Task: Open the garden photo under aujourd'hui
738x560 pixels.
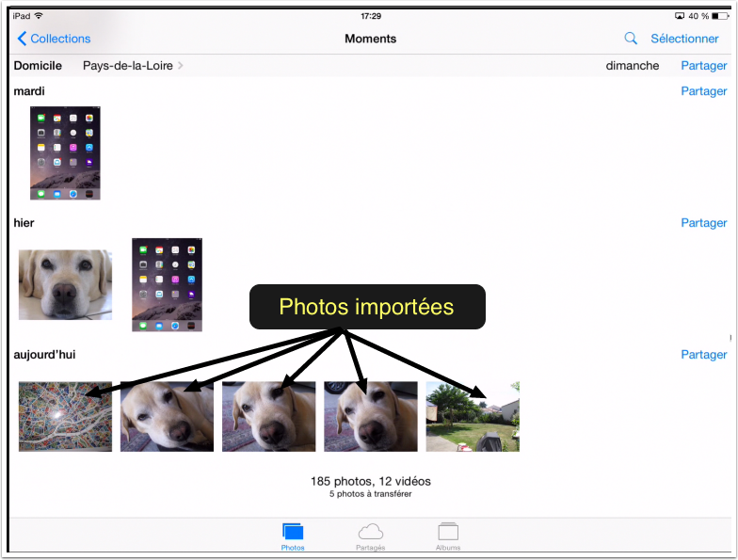Action: click(472, 417)
